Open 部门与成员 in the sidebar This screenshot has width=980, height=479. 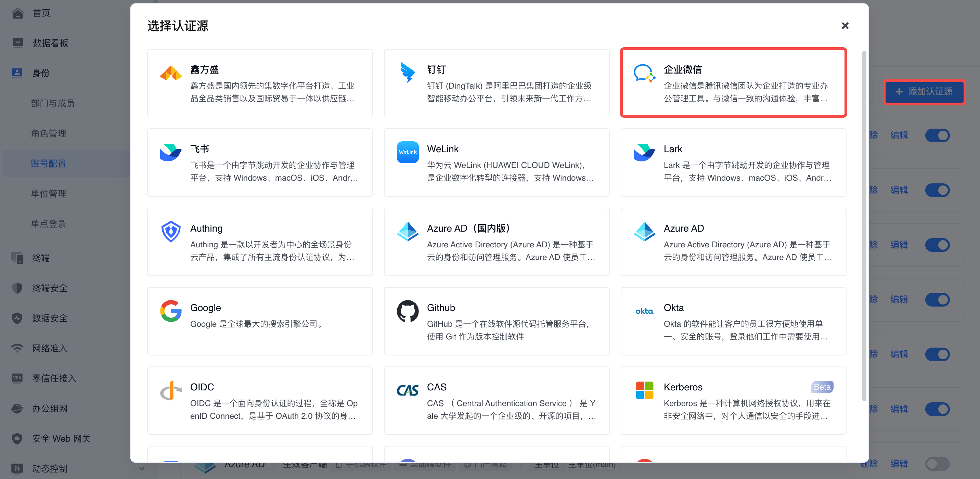(x=52, y=103)
